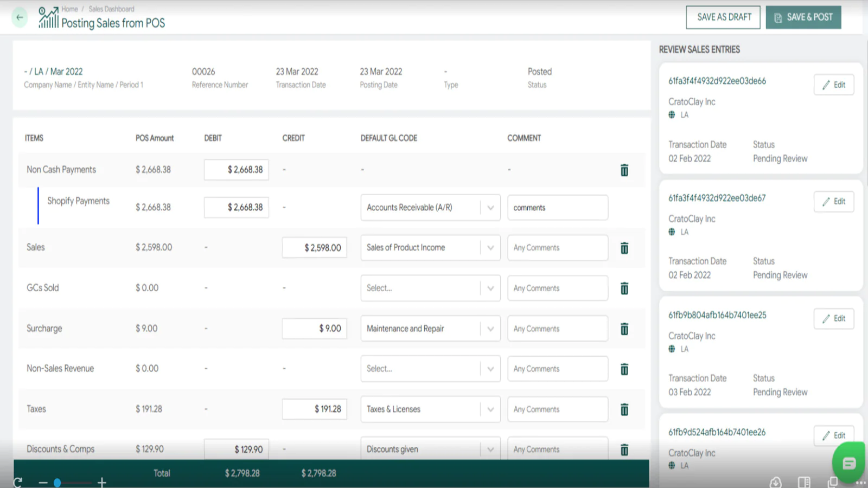Go to Home in breadcrumb
Screen dimensions: 868x488
69,9
